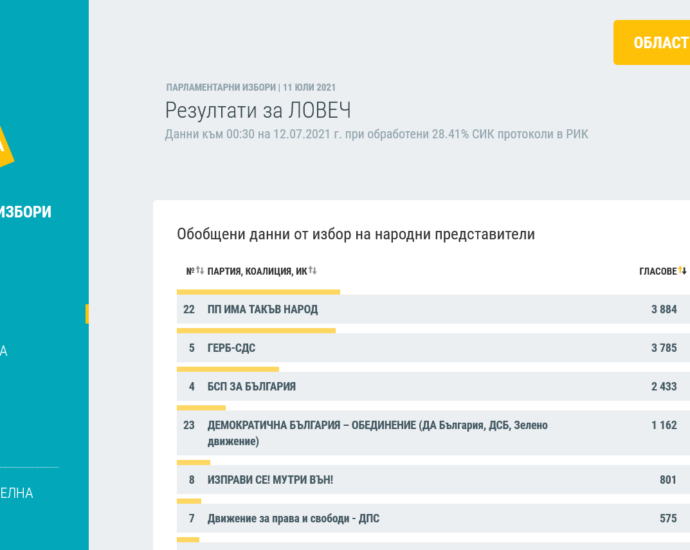This screenshot has height=550, width=690.
Task: Click party number 23 cell
Action: (x=189, y=425)
